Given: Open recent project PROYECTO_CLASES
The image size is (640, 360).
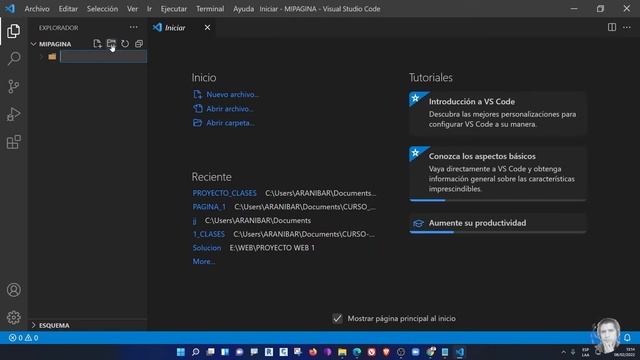Looking at the screenshot, I should click(224, 193).
